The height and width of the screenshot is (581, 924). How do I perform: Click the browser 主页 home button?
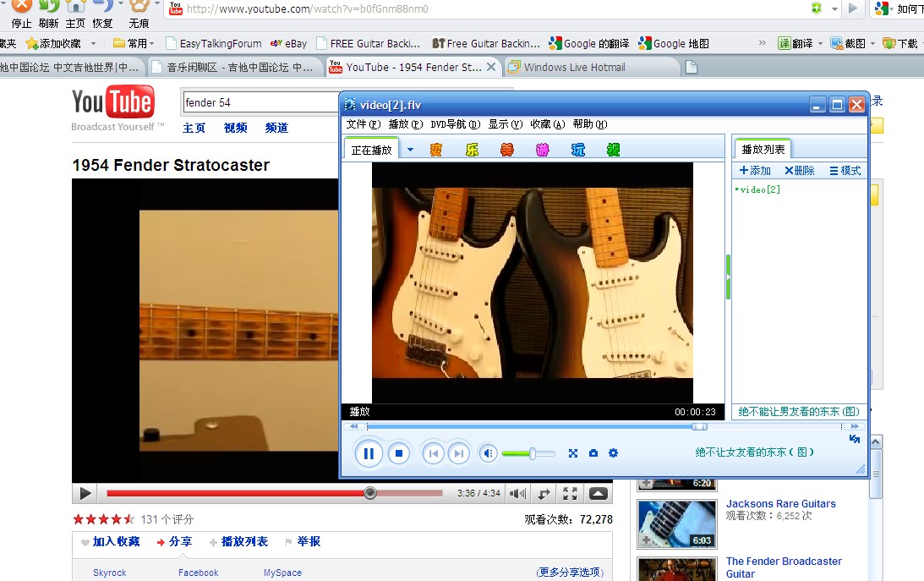[75, 14]
